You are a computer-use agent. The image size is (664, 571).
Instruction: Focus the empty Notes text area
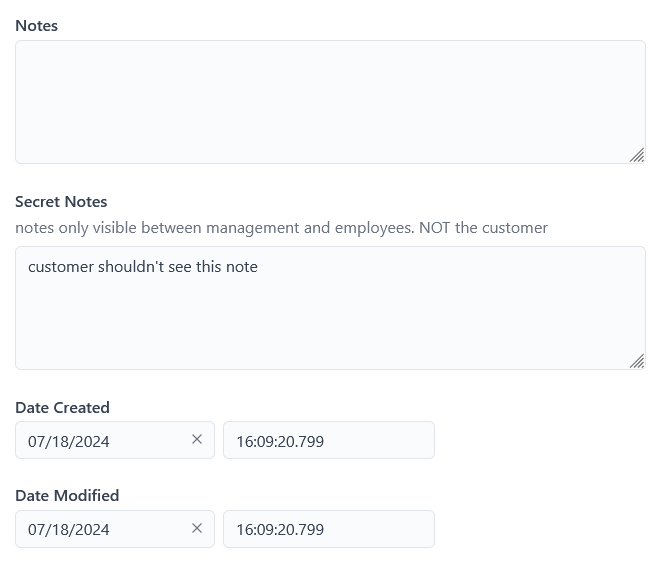click(x=330, y=101)
